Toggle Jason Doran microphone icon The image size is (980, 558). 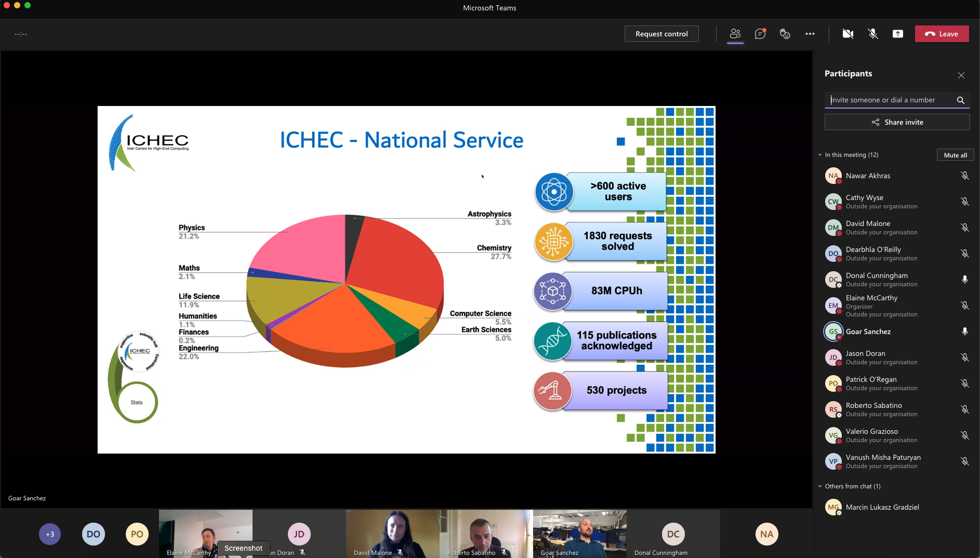(965, 357)
